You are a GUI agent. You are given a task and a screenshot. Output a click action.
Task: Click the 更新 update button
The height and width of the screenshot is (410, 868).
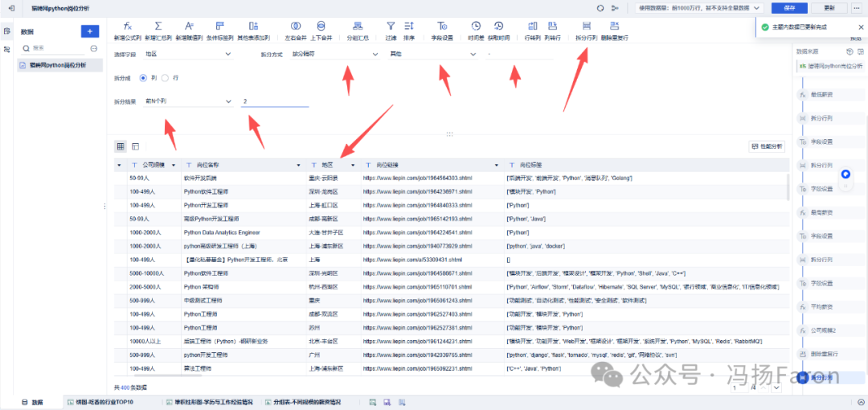(829, 8)
